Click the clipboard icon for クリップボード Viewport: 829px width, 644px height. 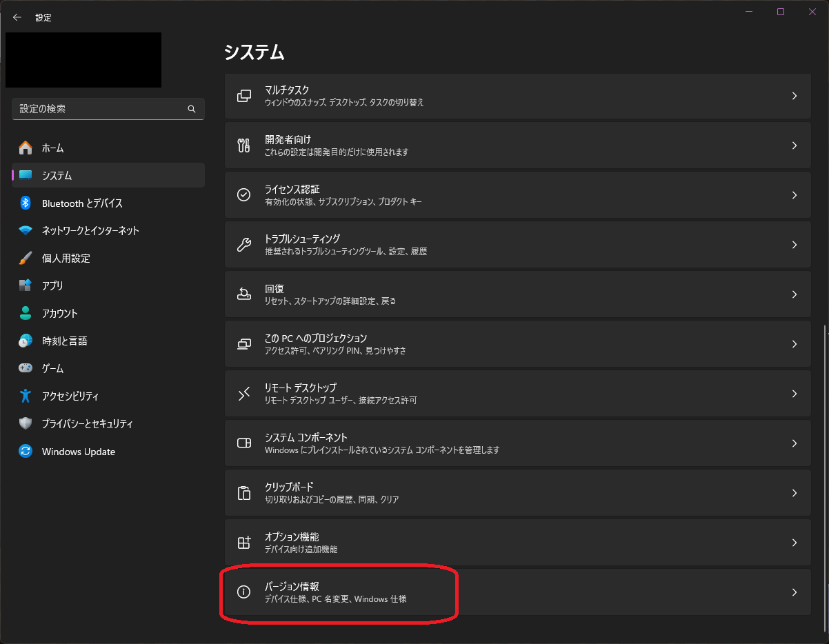click(x=243, y=493)
